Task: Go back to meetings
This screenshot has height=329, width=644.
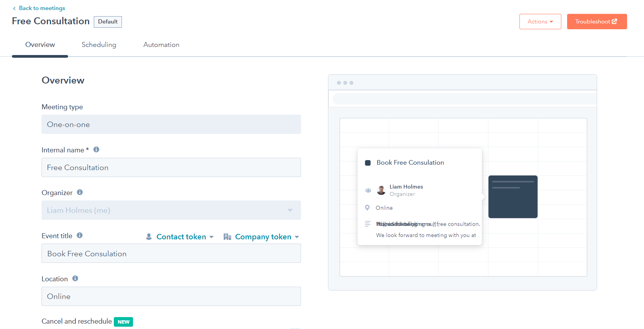Action: pyautogui.click(x=42, y=8)
